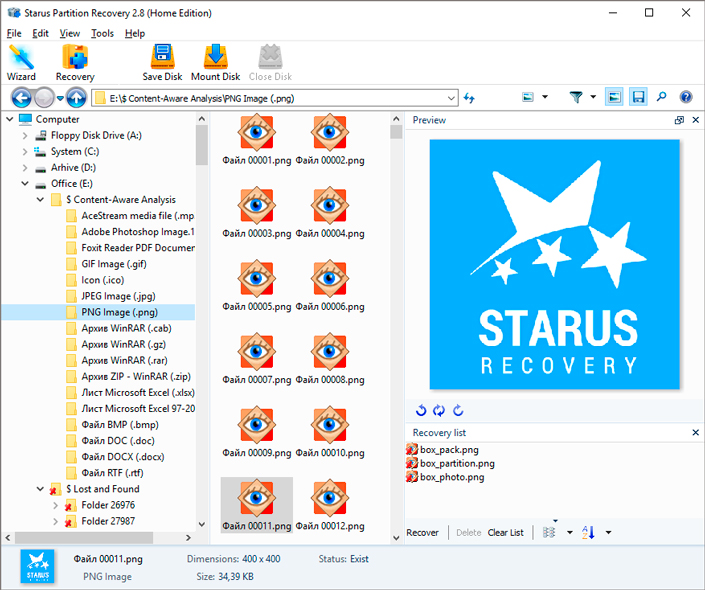Open the address path dropdown
The image size is (705, 590).
(451, 98)
